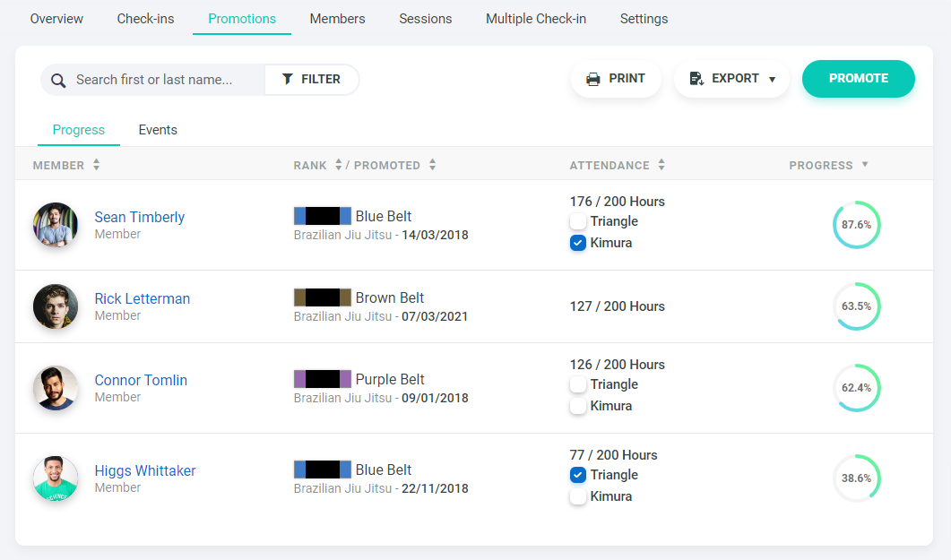Open the Export dropdown arrow
Screen dimensions: 951x560
coord(772,79)
